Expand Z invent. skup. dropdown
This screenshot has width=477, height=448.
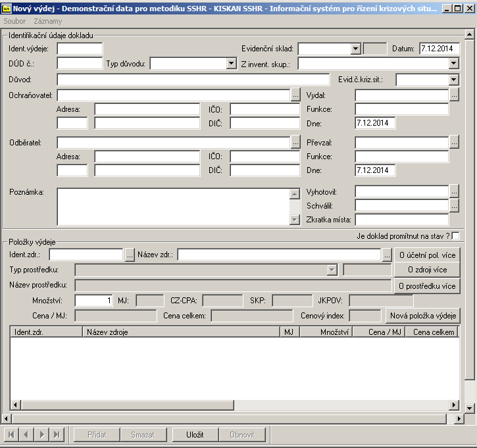click(453, 64)
